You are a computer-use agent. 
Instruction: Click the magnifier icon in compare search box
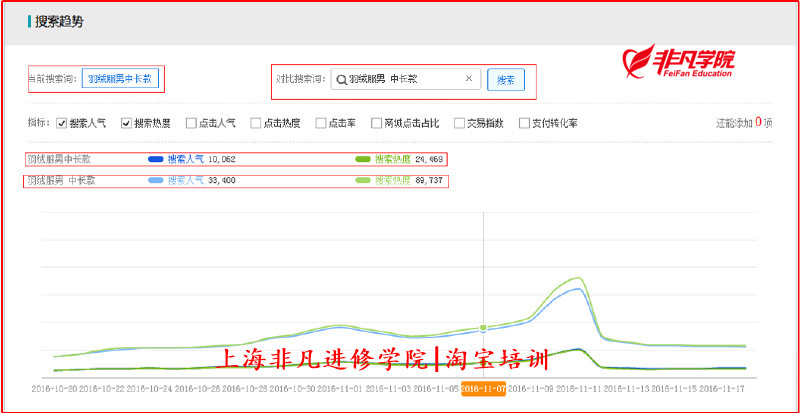[x=342, y=79]
